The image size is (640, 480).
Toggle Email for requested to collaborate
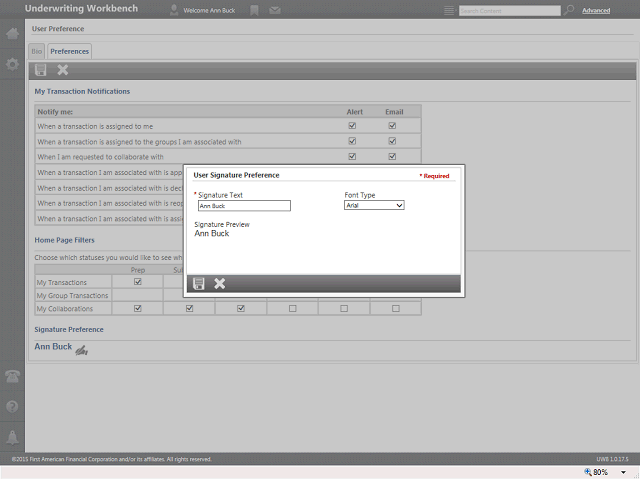[x=392, y=156]
